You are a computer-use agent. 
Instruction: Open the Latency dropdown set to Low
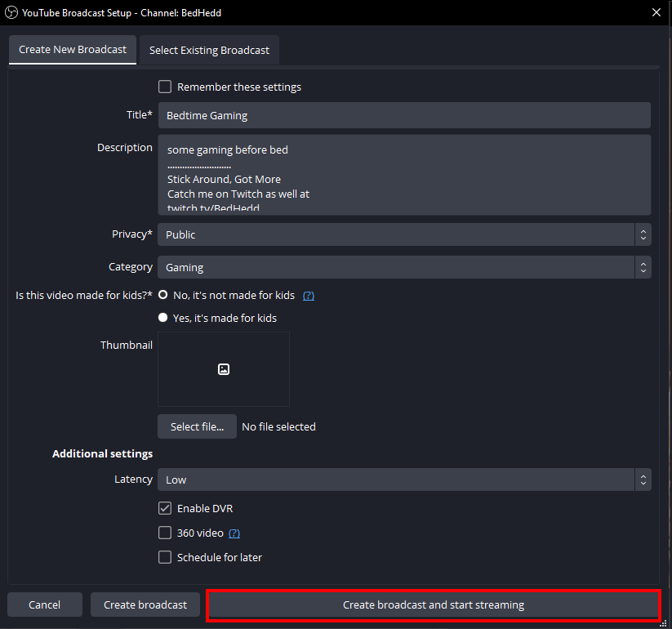404,480
